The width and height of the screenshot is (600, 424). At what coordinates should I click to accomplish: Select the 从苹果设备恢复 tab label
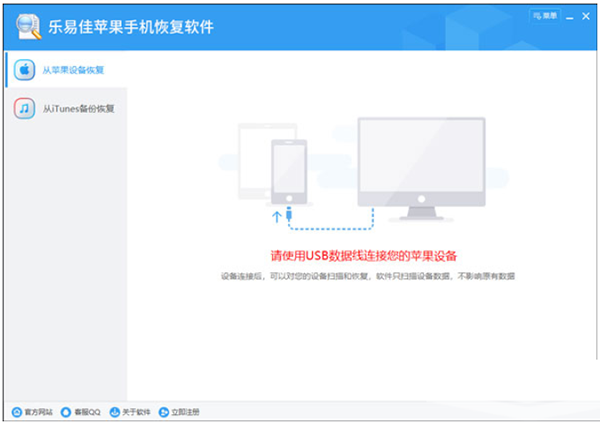pos(73,70)
